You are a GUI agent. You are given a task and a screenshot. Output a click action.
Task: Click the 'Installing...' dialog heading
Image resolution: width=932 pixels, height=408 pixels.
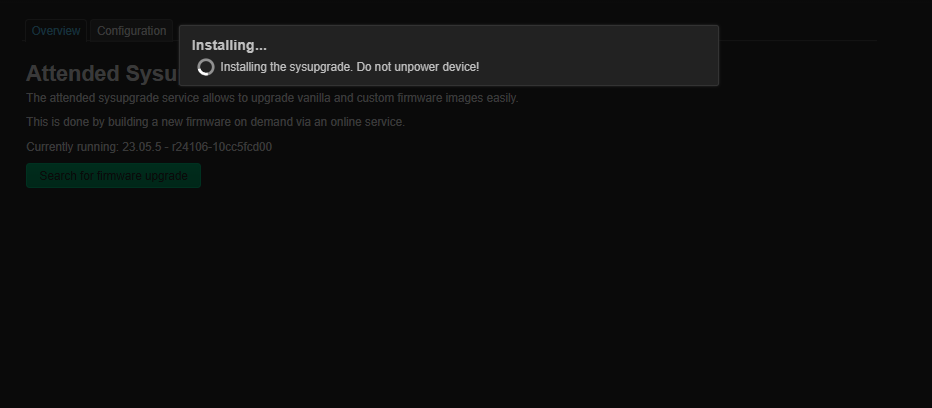point(229,45)
